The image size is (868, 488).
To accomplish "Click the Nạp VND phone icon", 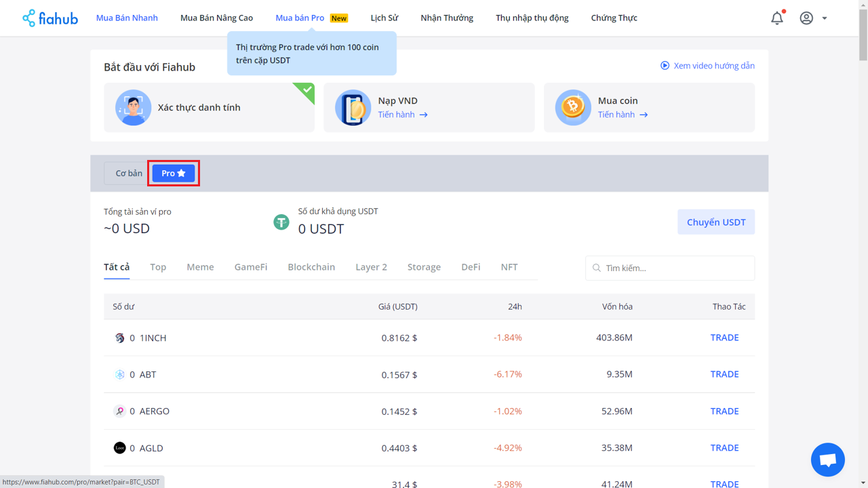I will coord(353,107).
